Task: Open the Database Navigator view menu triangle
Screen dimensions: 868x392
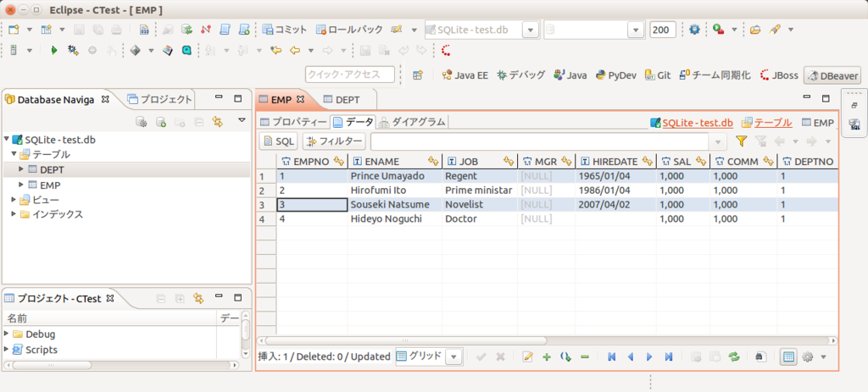Action: 242,120
